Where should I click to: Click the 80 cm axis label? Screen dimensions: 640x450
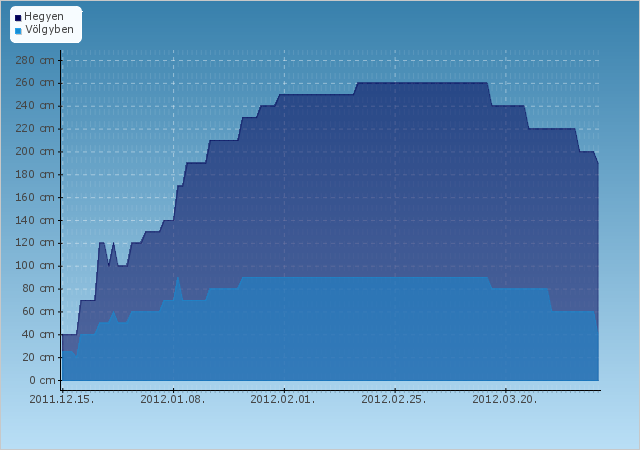click(x=38, y=289)
